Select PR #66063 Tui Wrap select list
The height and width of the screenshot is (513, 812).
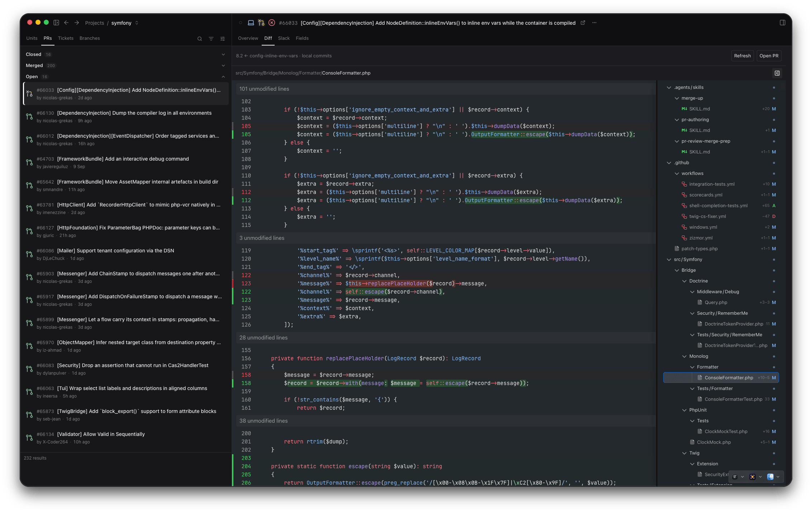(126, 392)
